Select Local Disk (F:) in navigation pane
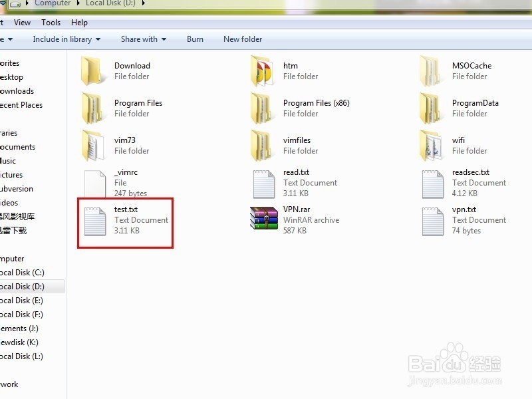532x399 pixels. pos(21,314)
